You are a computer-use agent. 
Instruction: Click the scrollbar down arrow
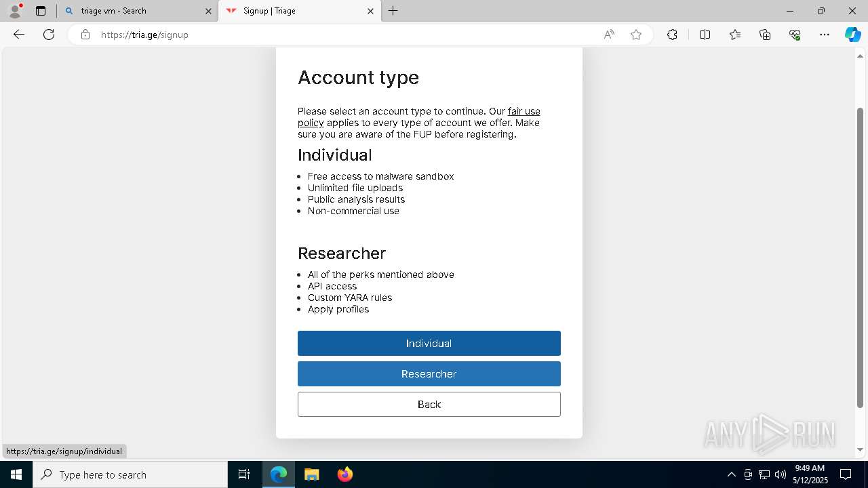(861, 449)
